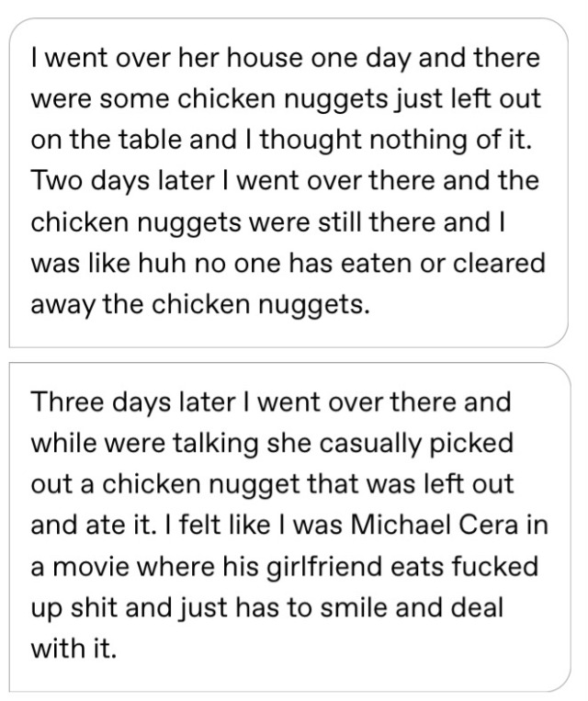Click the second message bubble starting "Three days later"
The width and height of the screenshot is (588, 701).
coord(288,526)
